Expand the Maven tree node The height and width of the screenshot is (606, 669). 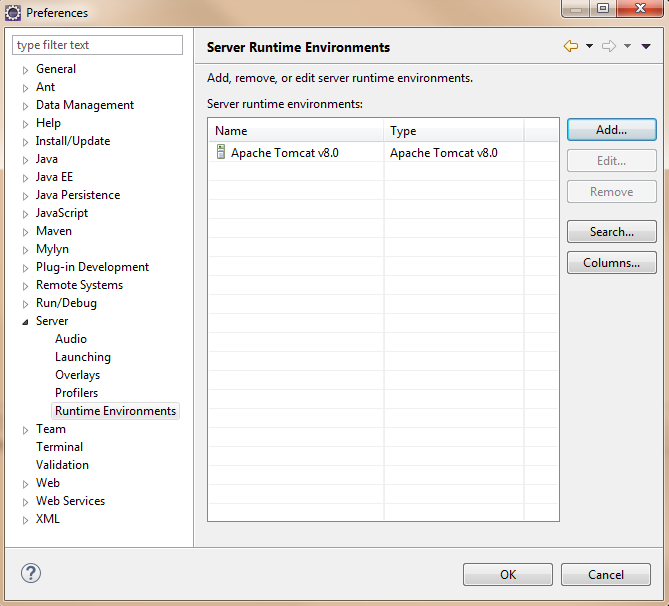25,232
